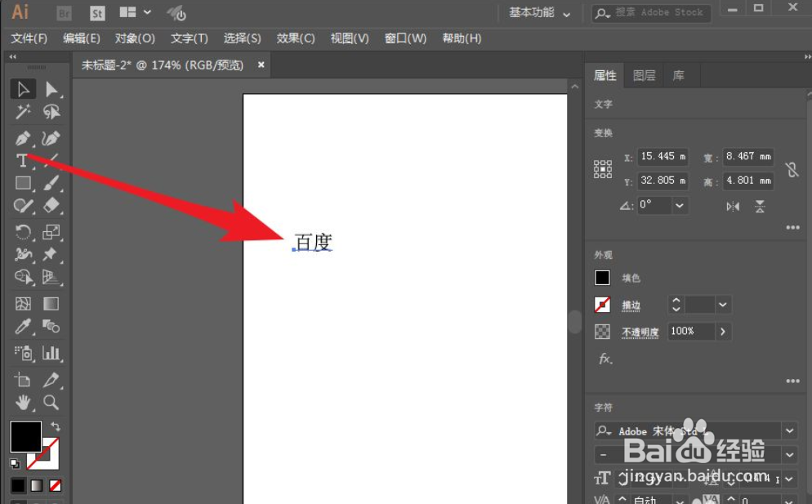Select the Paintbrush tool

pyautogui.click(x=51, y=183)
